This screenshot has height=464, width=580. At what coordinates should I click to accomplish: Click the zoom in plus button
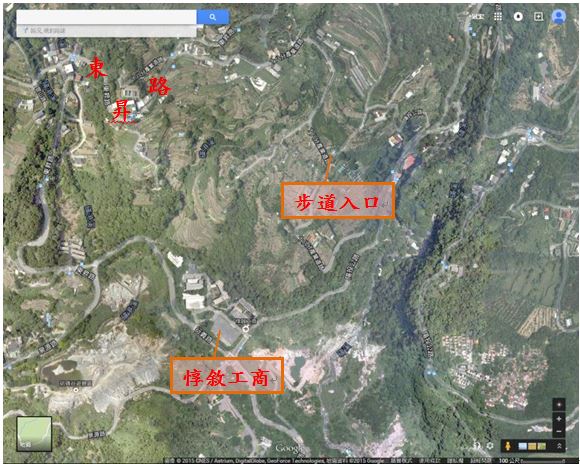coord(559,419)
